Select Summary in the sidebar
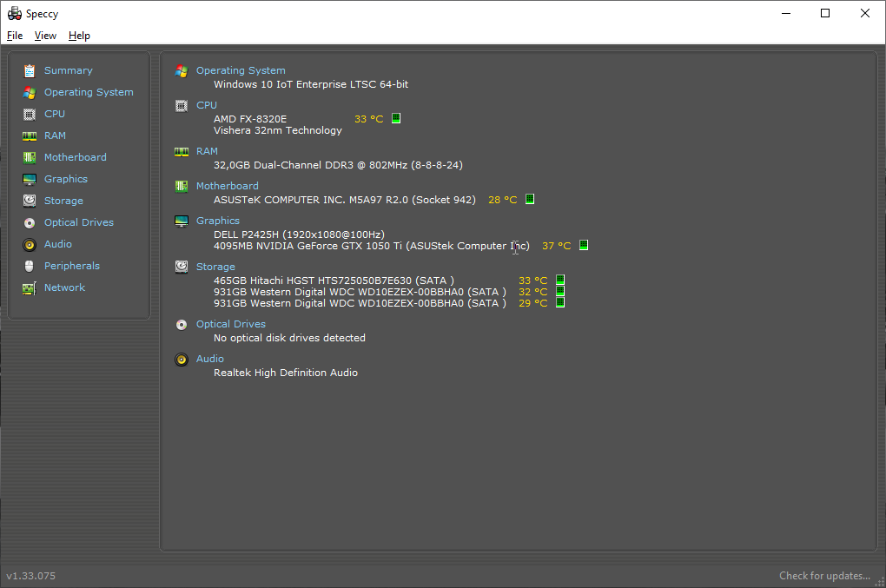Screen dimensions: 886x588 click(x=69, y=70)
